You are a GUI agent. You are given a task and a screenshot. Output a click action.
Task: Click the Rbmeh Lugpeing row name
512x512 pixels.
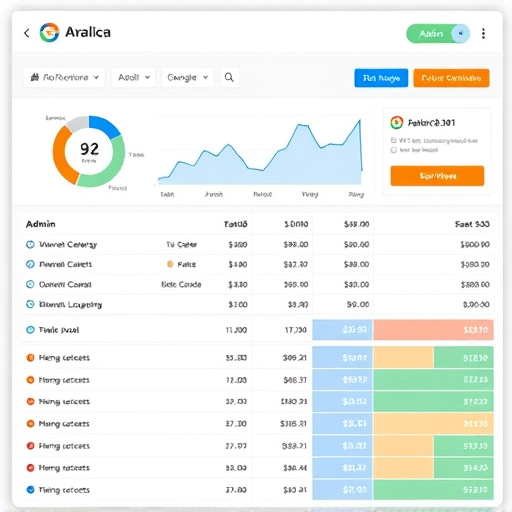tap(70, 304)
